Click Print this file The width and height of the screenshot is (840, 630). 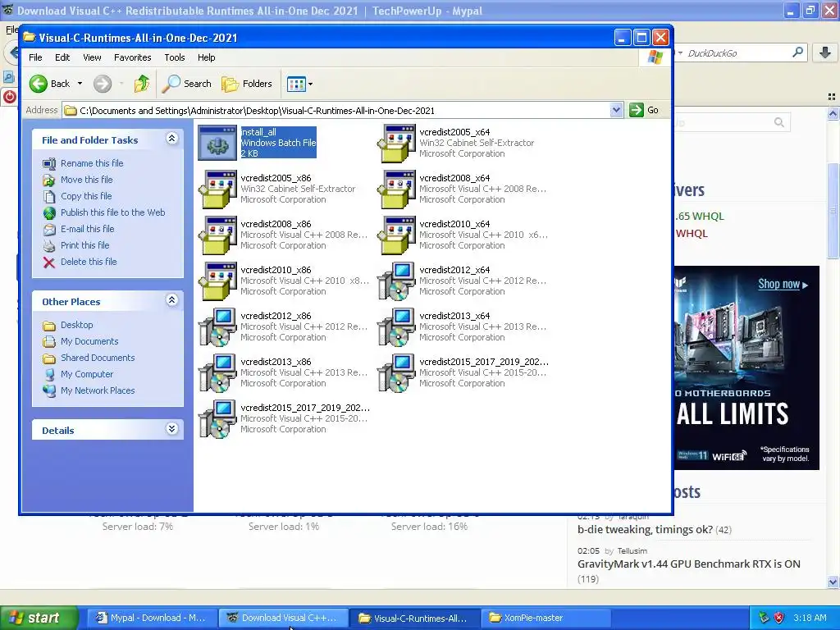84,245
